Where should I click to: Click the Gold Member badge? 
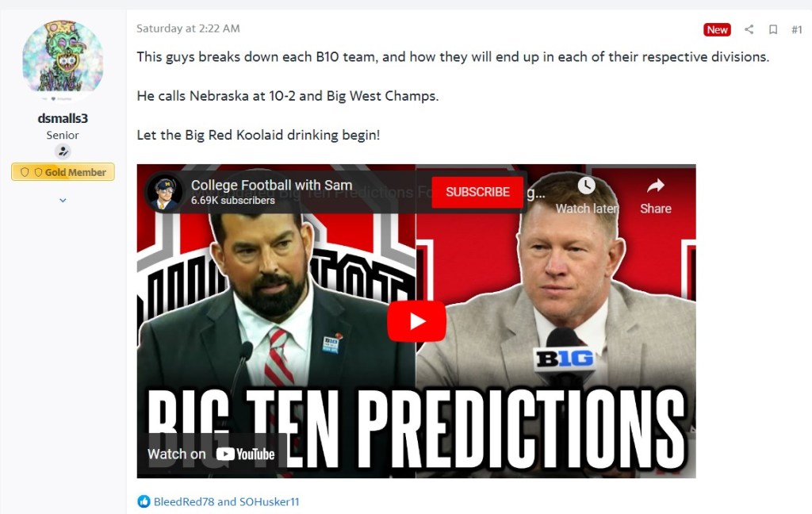tap(63, 172)
